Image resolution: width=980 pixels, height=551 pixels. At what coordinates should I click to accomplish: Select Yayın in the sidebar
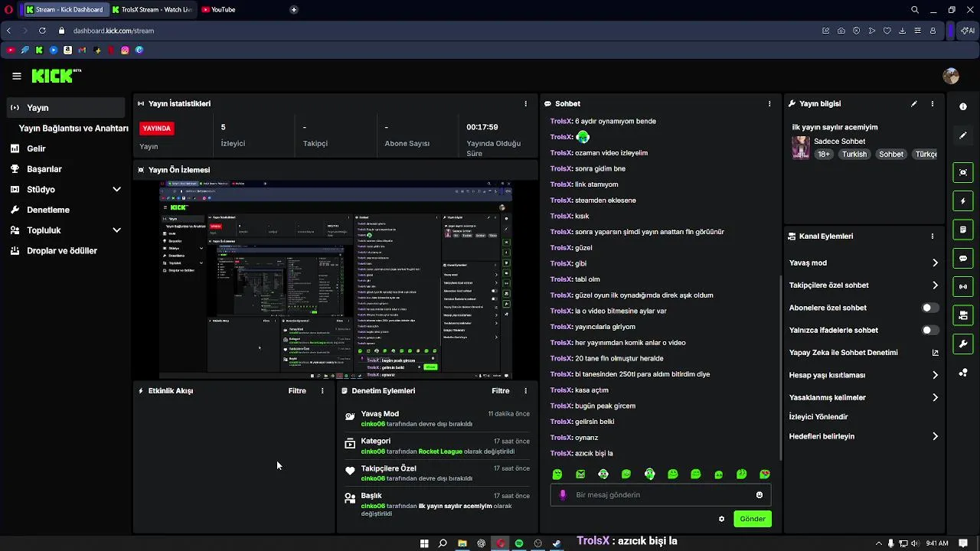(66, 108)
